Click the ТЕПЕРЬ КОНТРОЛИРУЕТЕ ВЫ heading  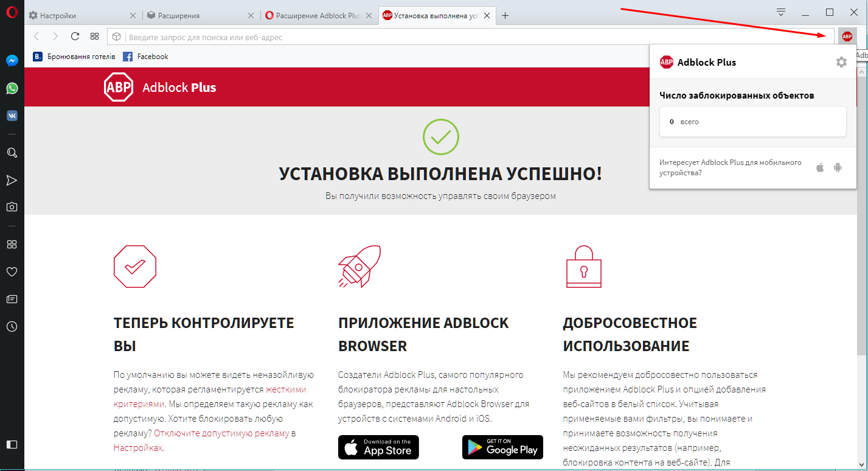pyautogui.click(x=204, y=334)
